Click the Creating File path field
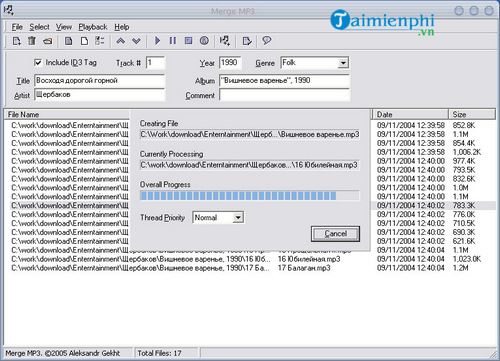 (x=250, y=134)
